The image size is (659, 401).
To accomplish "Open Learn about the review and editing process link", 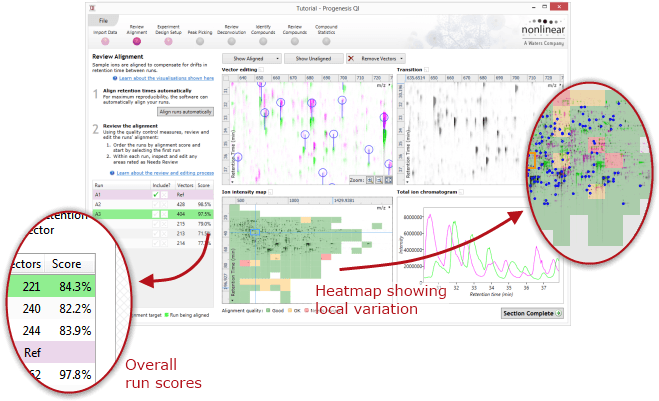I will coord(165,173).
